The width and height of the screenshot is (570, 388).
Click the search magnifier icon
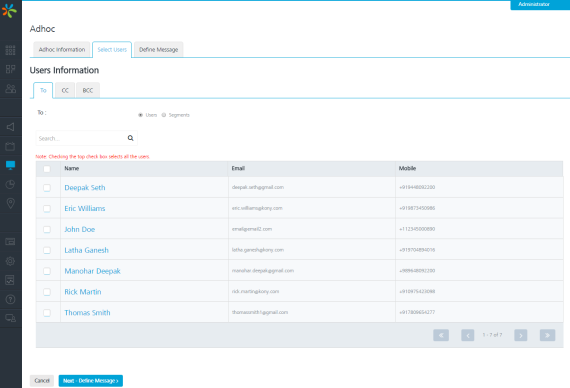click(131, 138)
